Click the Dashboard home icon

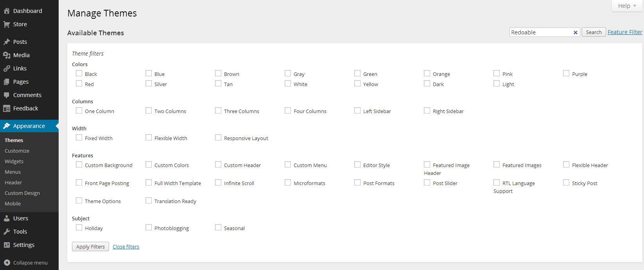7,11
